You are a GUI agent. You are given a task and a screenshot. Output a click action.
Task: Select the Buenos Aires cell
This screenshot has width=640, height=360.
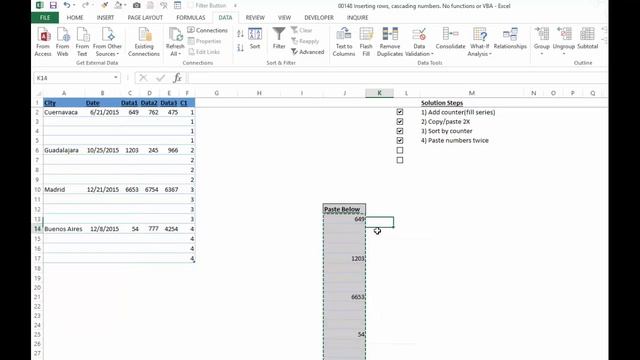tap(64, 229)
